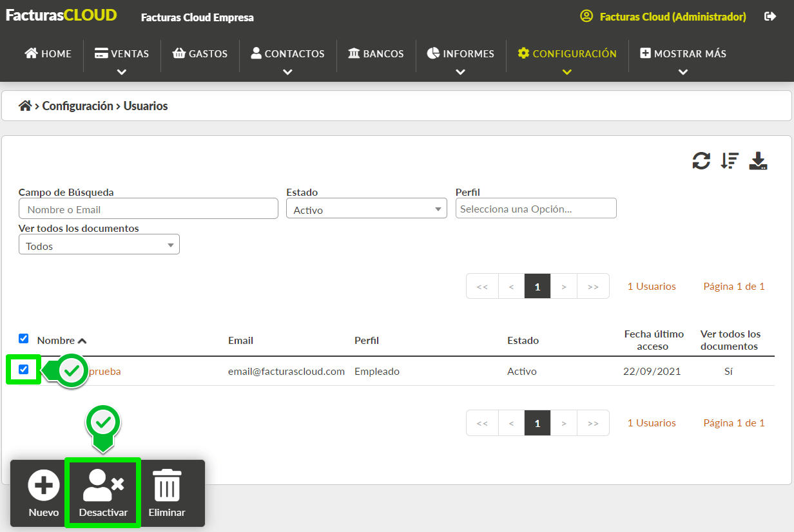Click the Nombre o Email search field
The image size is (794, 532).
tap(148, 209)
